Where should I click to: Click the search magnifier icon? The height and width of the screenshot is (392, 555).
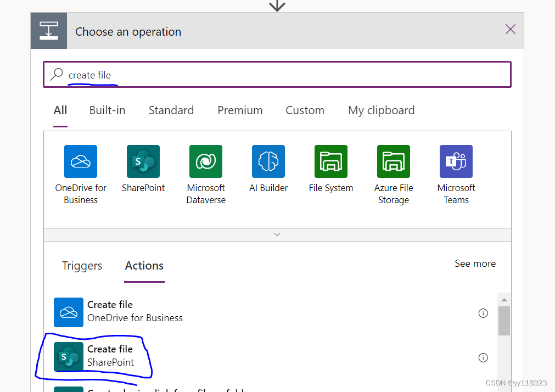57,74
